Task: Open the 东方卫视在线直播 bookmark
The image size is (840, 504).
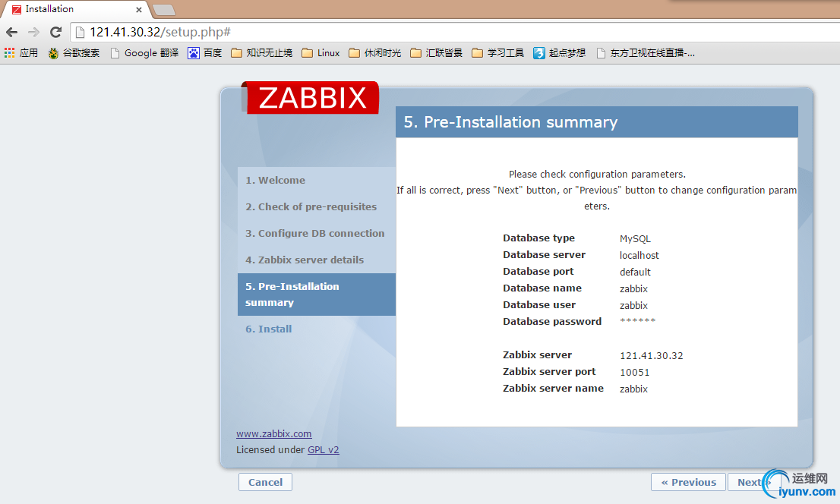Action: point(646,53)
